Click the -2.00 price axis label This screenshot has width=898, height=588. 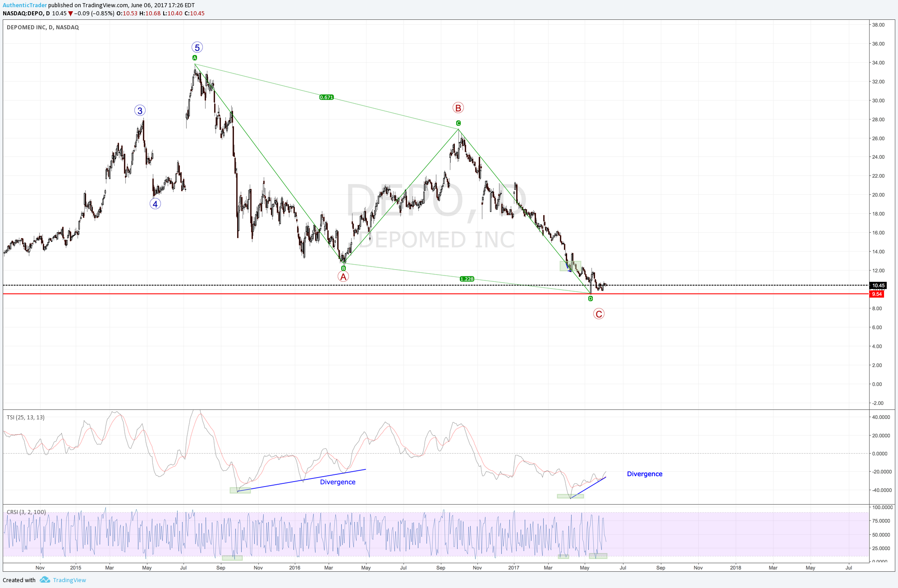878,403
